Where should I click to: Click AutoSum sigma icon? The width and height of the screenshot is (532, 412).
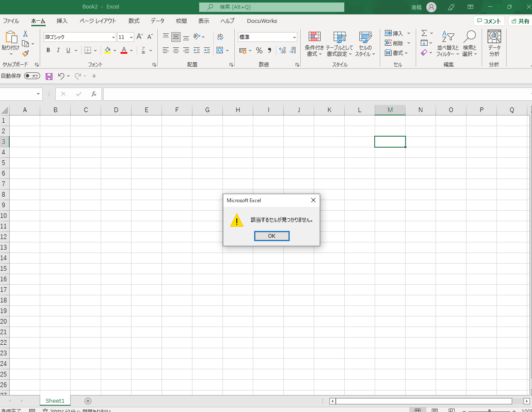click(x=424, y=33)
